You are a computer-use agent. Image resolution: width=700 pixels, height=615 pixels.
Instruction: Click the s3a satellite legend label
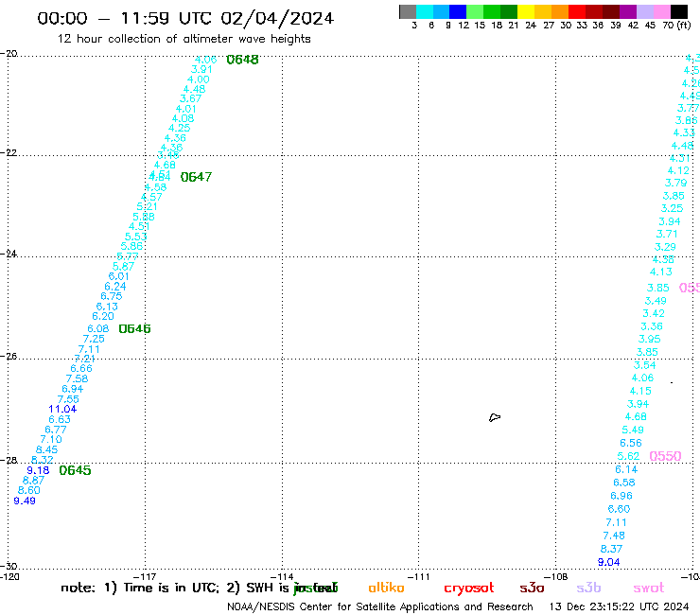click(x=532, y=588)
